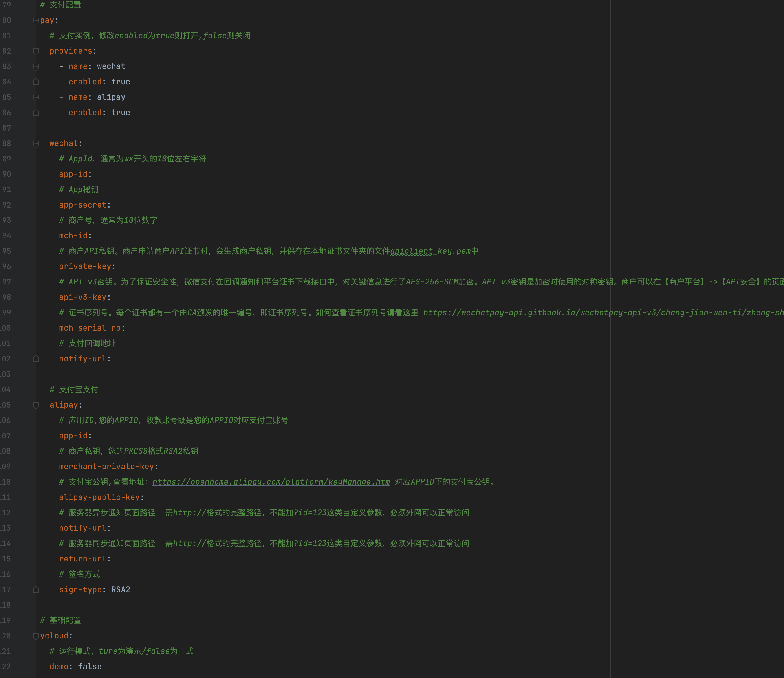Fold the '- name: wechat' list item
The image size is (784, 678).
[x=36, y=67]
